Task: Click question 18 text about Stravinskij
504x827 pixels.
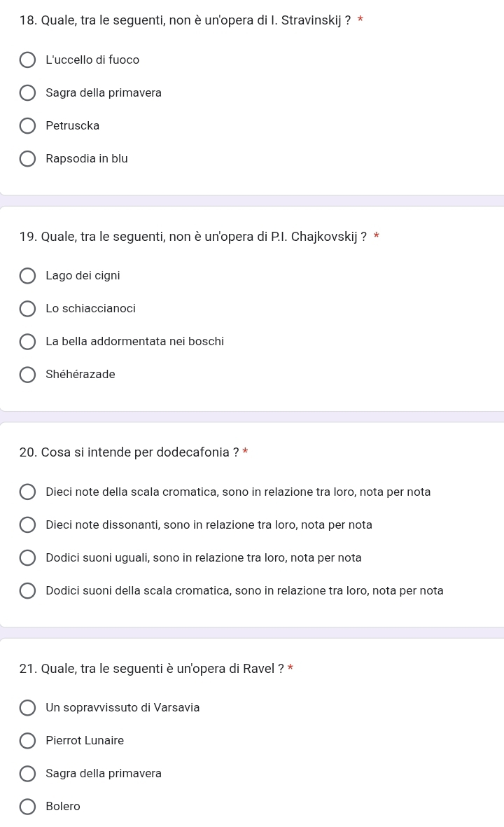Action: 185,20
